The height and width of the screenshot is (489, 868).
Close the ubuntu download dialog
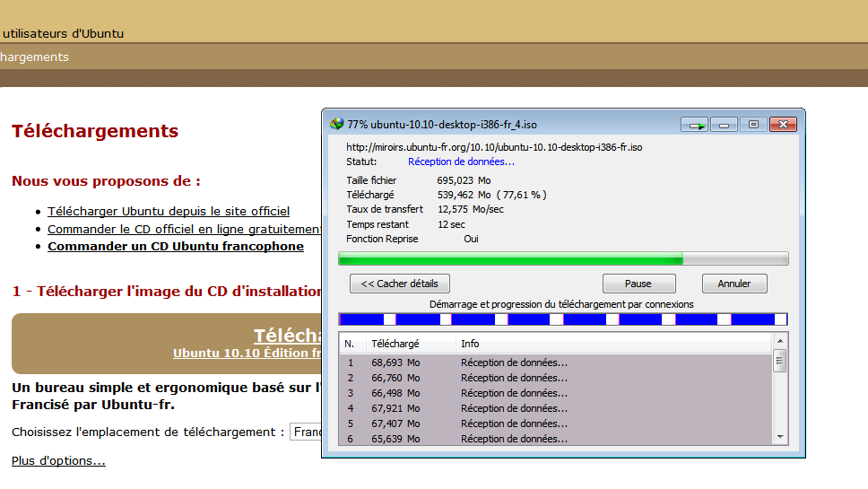(784, 125)
